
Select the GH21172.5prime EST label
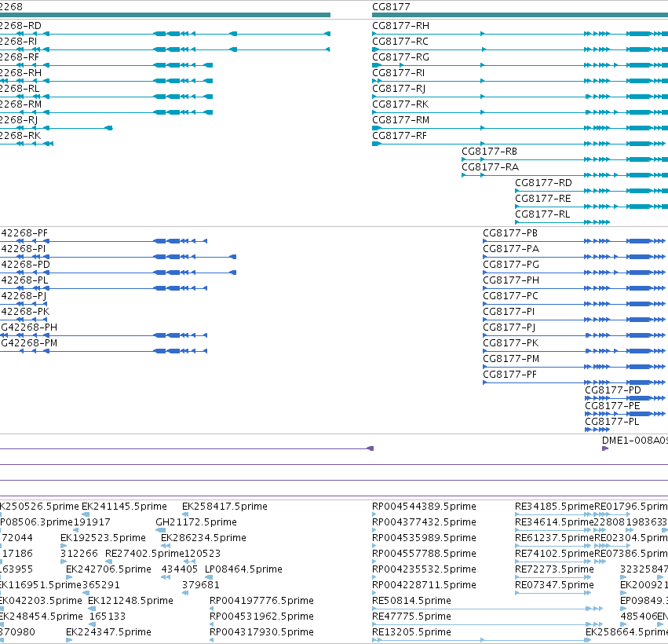[x=196, y=522]
